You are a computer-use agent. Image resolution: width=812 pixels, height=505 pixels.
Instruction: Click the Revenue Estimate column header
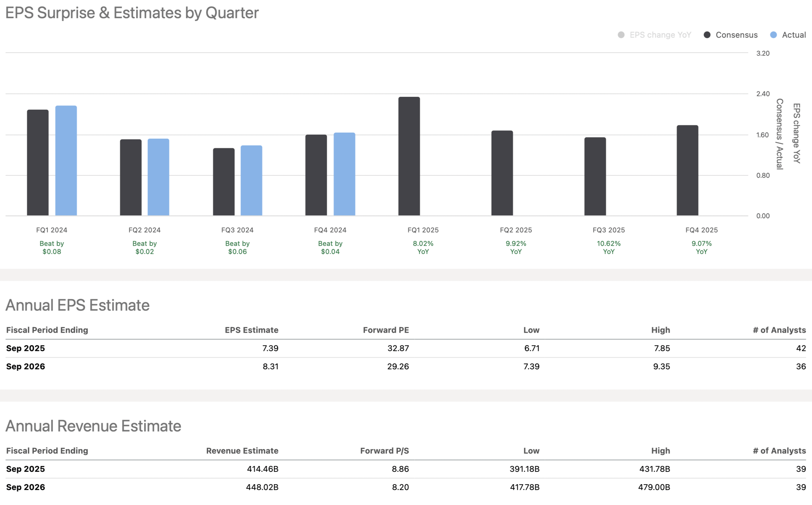point(242,451)
